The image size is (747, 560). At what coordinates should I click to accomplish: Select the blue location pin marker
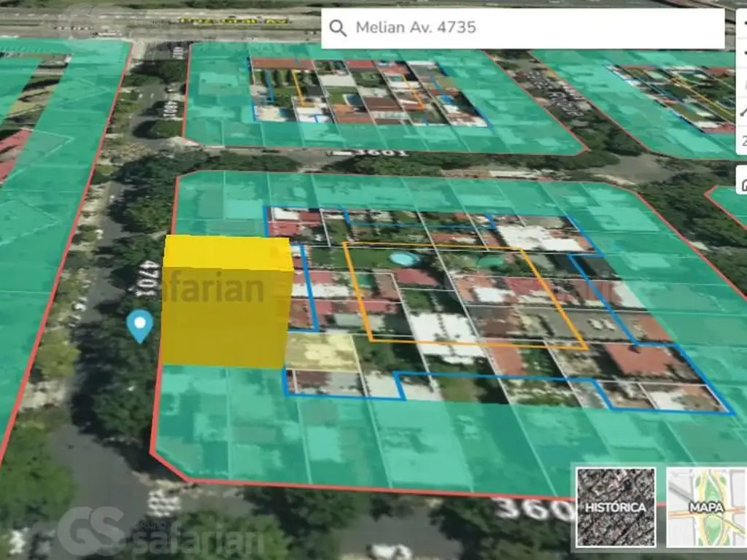click(139, 324)
